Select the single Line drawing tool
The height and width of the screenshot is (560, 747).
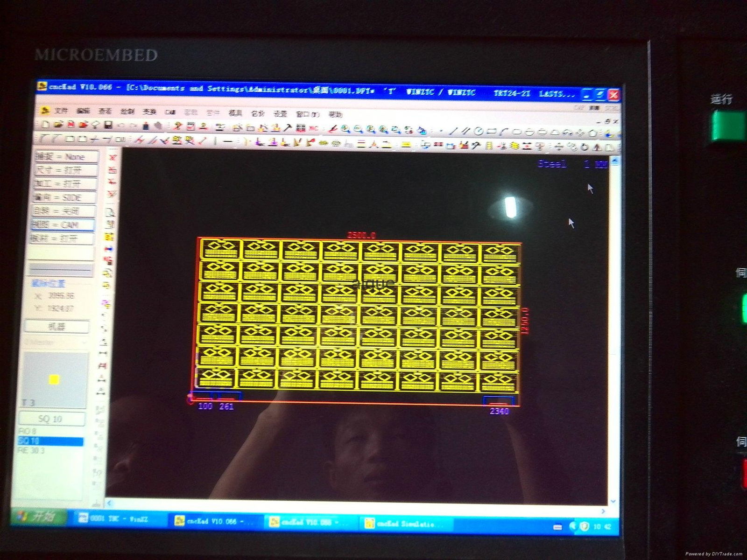coord(453,131)
